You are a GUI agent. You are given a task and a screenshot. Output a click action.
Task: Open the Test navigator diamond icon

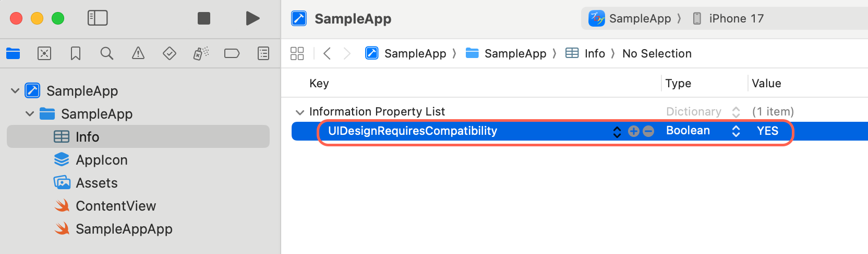(x=170, y=53)
